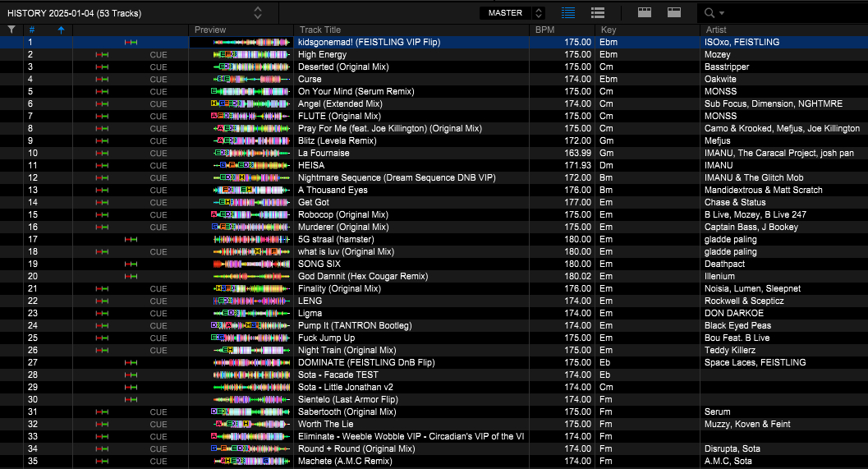This screenshot has width=868, height=469.
Task: Switch to the artwork list view icon
Action: [598, 12]
